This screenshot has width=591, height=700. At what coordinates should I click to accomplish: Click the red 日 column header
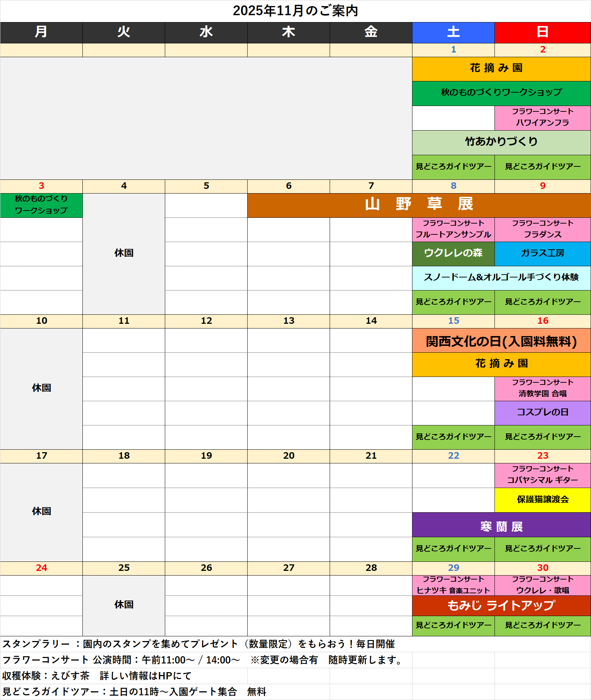[542, 32]
